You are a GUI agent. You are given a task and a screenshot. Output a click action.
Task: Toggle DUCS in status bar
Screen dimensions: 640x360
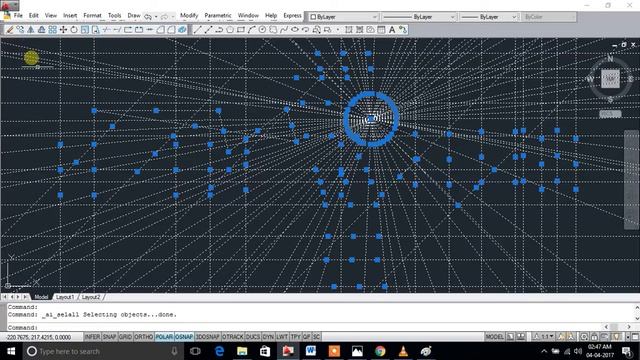point(253,337)
